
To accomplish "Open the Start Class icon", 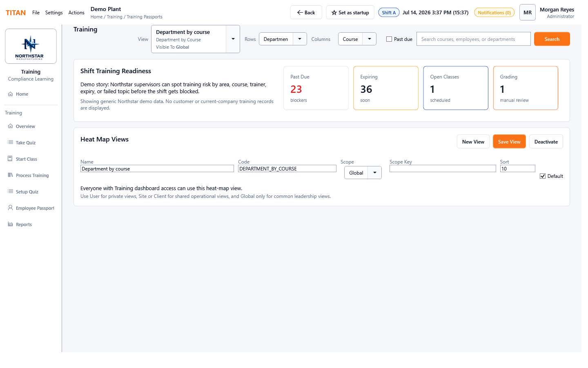I will 11,159.
